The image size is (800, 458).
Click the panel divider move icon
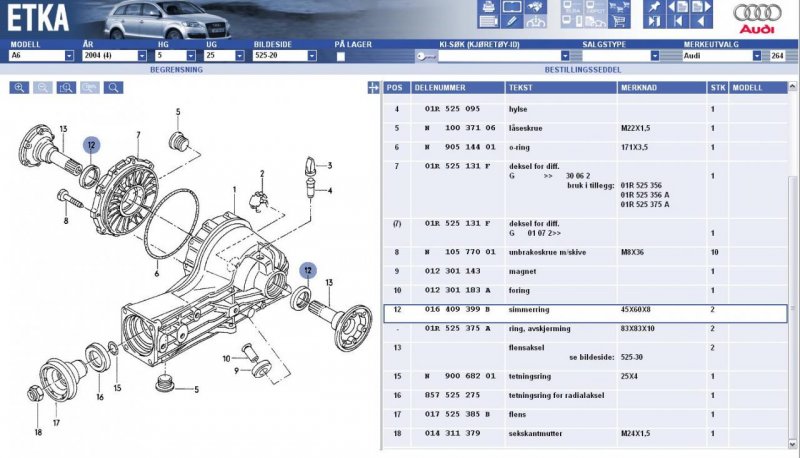pos(373,88)
